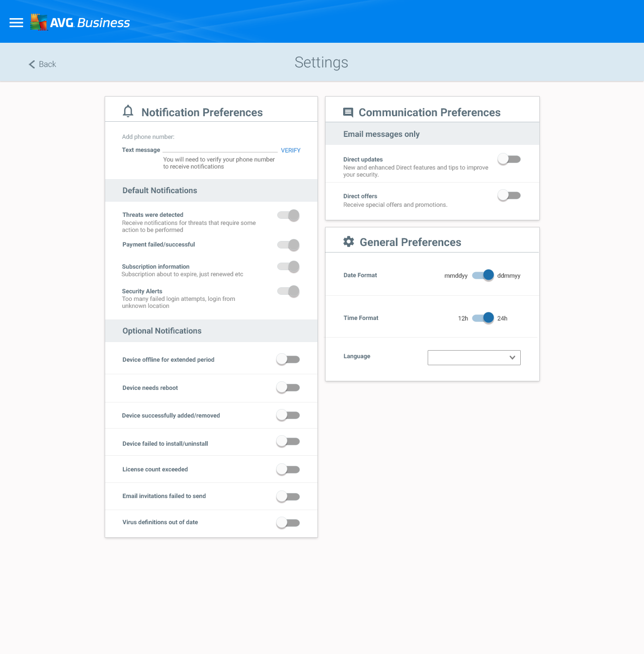The width and height of the screenshot is (644, 654).
Task: Click the Communication Preferences chat icon
Action: point(348,112)
